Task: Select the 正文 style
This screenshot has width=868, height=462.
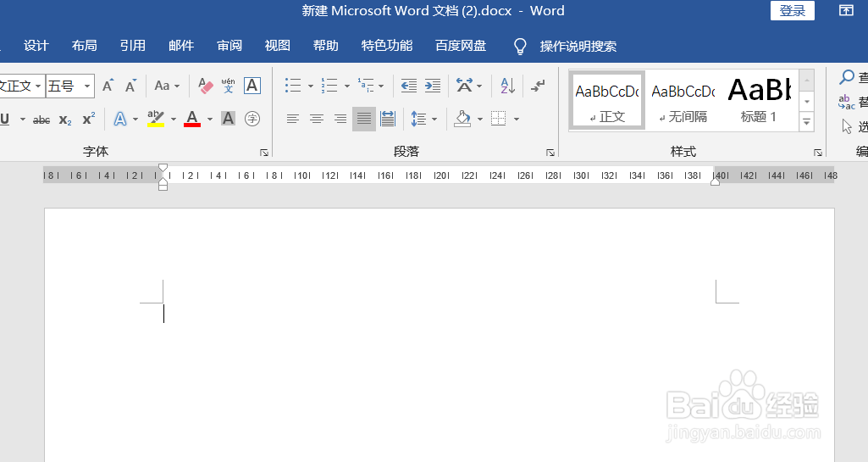Action: [x=607, y=101]
